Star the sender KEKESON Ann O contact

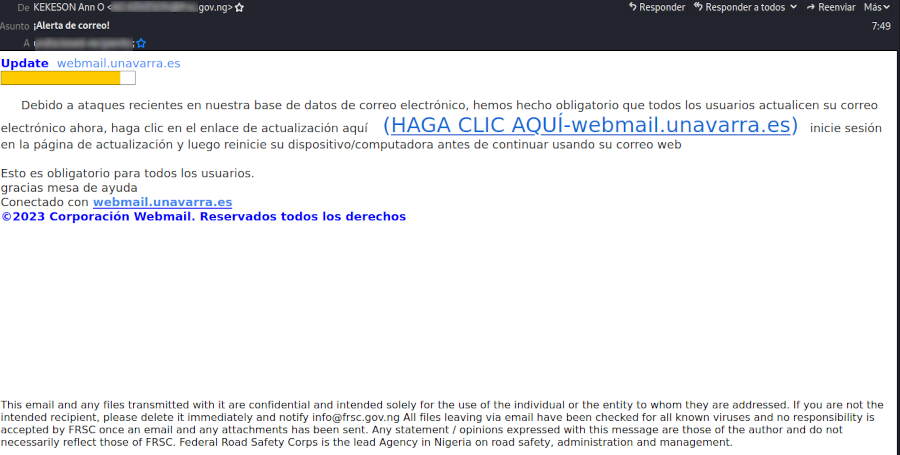(239, 7)
